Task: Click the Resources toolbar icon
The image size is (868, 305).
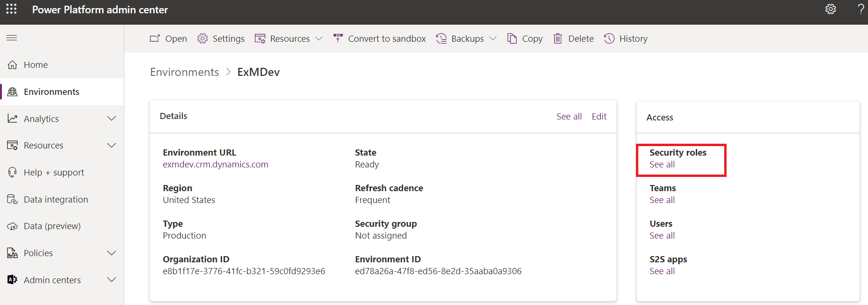Action: (260, 38)
